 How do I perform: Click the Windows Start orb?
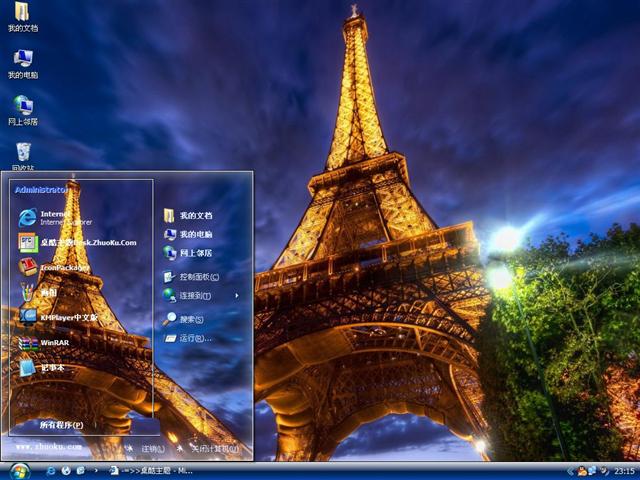[20, 471]
